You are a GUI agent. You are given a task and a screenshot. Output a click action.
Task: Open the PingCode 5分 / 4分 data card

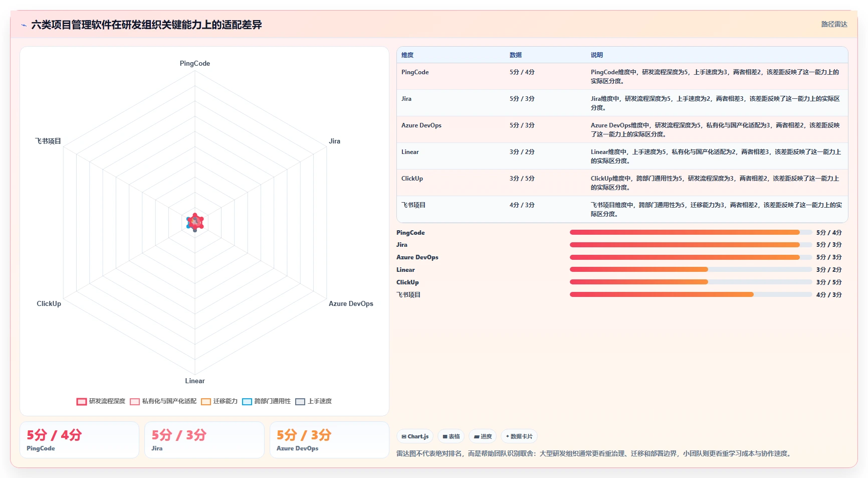pyautogui.click(x=79, y=440)
